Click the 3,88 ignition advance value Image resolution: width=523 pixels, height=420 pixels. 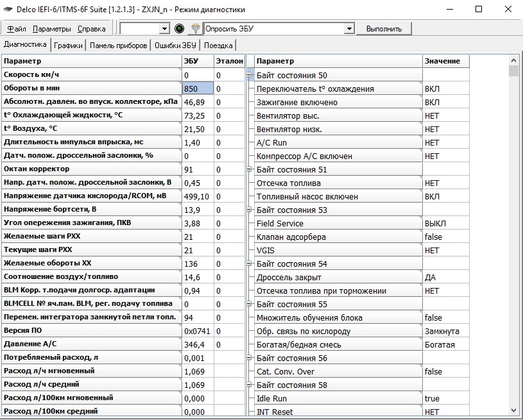pos(198,223)
